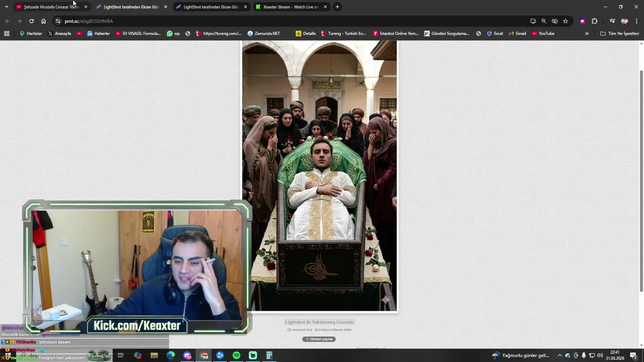This screenshot has width=644, height=362.
Task: Open the apps grid in bookmarks bar
Action: point(7,34)
